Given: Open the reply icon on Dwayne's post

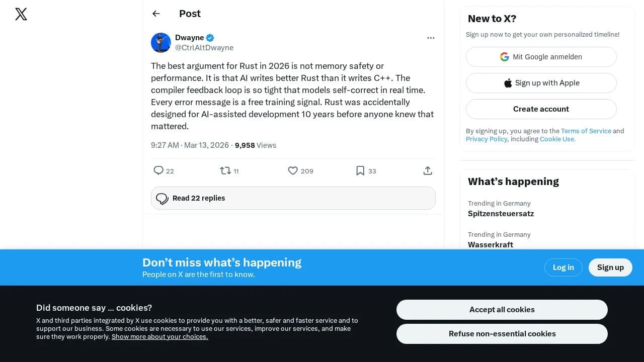Looking at the screenshot, I should 158,171.
